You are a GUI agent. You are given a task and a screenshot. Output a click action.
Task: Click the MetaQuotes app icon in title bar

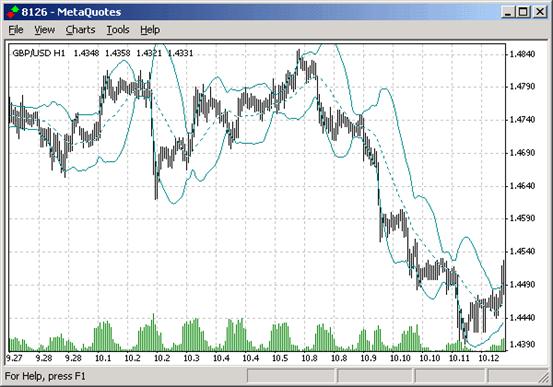13,12
